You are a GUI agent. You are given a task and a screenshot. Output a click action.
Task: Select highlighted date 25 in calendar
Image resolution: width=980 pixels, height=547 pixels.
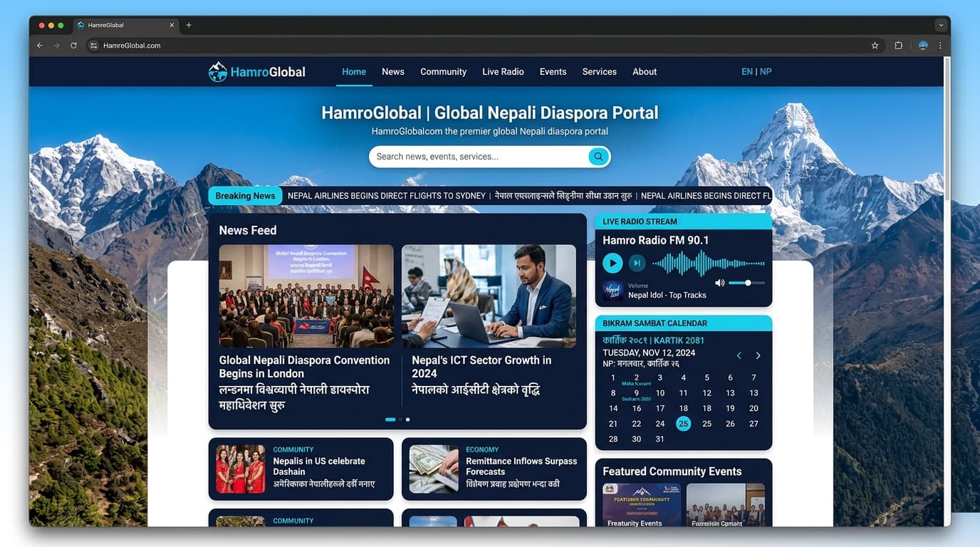point(683,424)
